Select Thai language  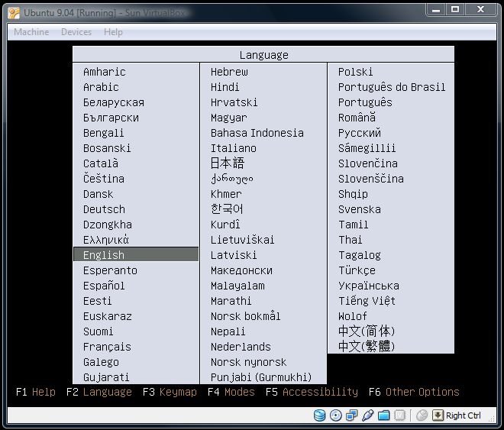(x=350, y=240)
